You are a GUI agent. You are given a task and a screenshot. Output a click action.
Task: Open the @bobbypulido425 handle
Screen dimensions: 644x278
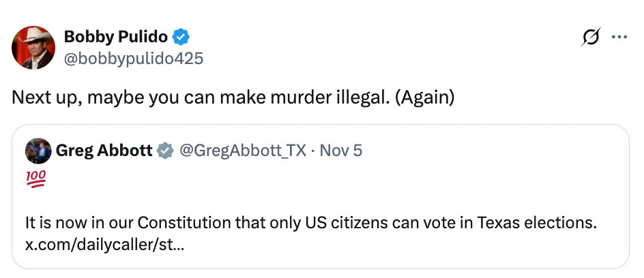coord(133,59)
